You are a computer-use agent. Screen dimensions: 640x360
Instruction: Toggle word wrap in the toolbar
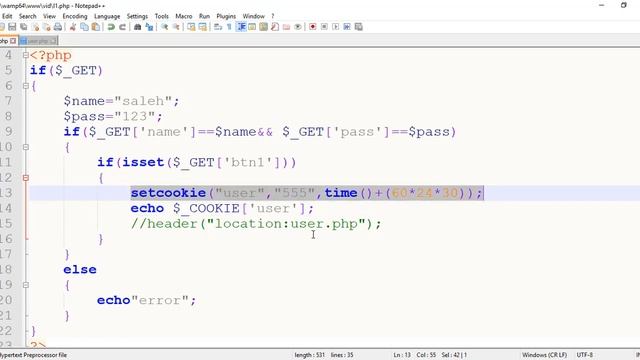(218, 27)
